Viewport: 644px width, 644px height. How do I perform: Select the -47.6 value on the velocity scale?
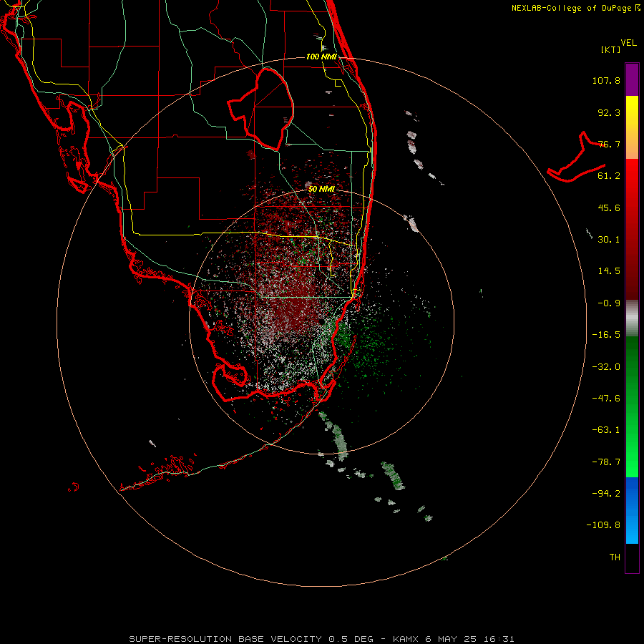coord(606,399)
